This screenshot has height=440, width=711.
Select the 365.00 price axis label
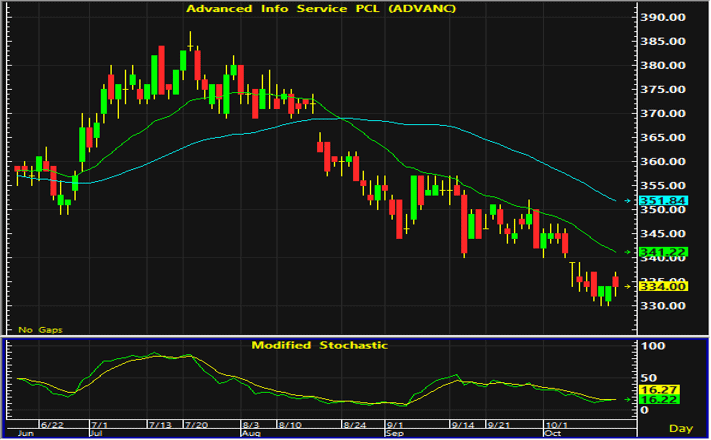(x=662, y=137)
